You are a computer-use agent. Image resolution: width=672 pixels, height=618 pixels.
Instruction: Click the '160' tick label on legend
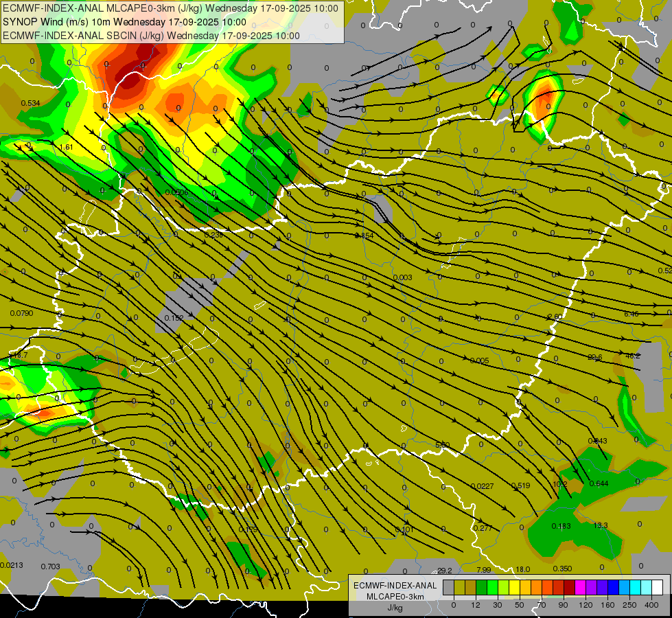pyautogui.click(x=607, y=605)
